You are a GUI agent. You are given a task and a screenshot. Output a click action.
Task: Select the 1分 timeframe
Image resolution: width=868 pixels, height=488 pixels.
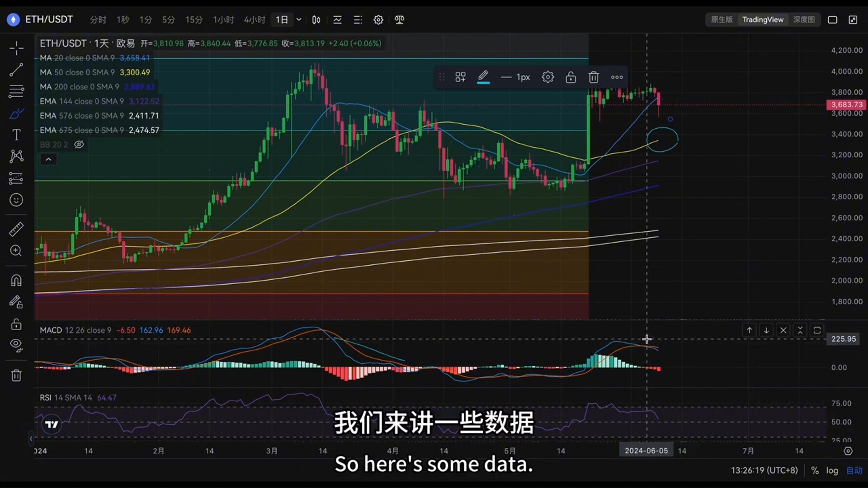pos(146,20)
